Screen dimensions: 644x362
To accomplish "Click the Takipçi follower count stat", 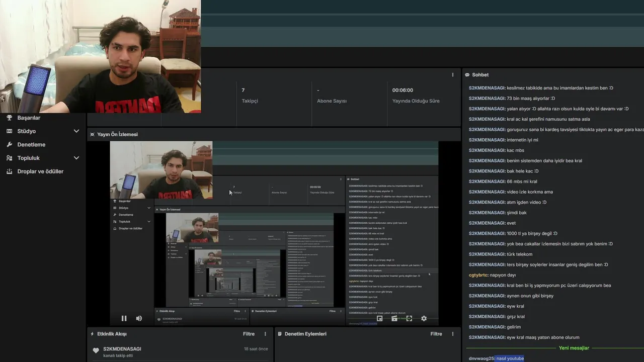I will [250, 96].
